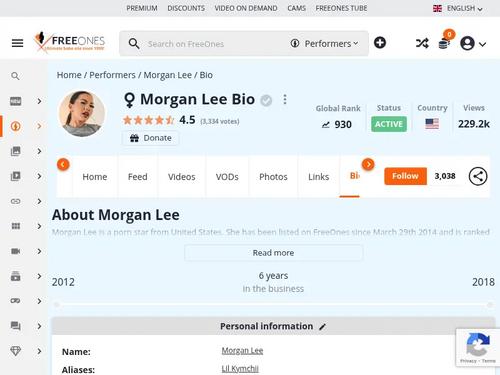This screenshot has height=375, width=500.
Task: Expand the categories grid sidebar chevron
Action: click(x=39, y=226)
